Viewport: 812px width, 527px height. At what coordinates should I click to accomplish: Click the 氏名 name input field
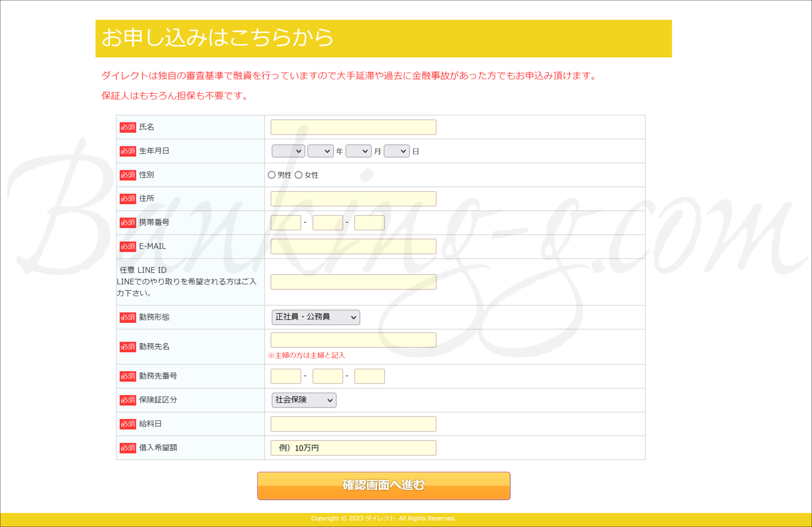[x=353, y=127]
